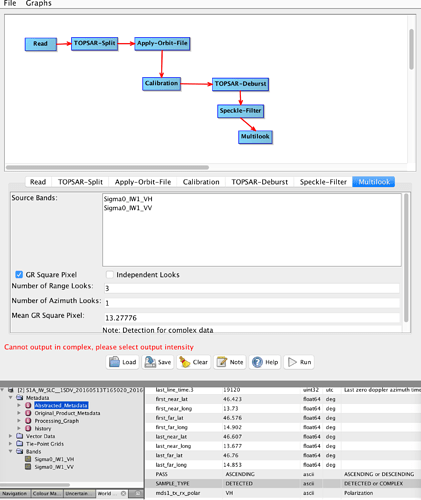Expand the Abstracted_Metadata node
Image resolution: width=421 pixels, height=500 pixels.
click(19, 405)
